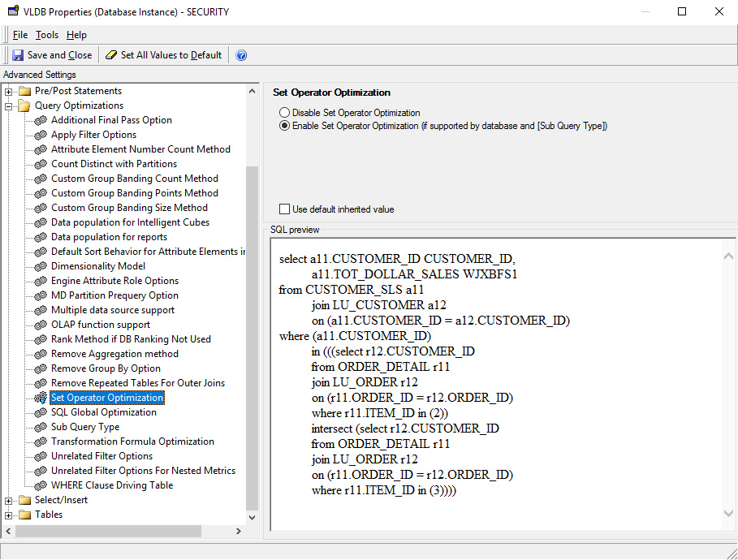Click the gear icon next to Sub Query Type

point(40,427)
